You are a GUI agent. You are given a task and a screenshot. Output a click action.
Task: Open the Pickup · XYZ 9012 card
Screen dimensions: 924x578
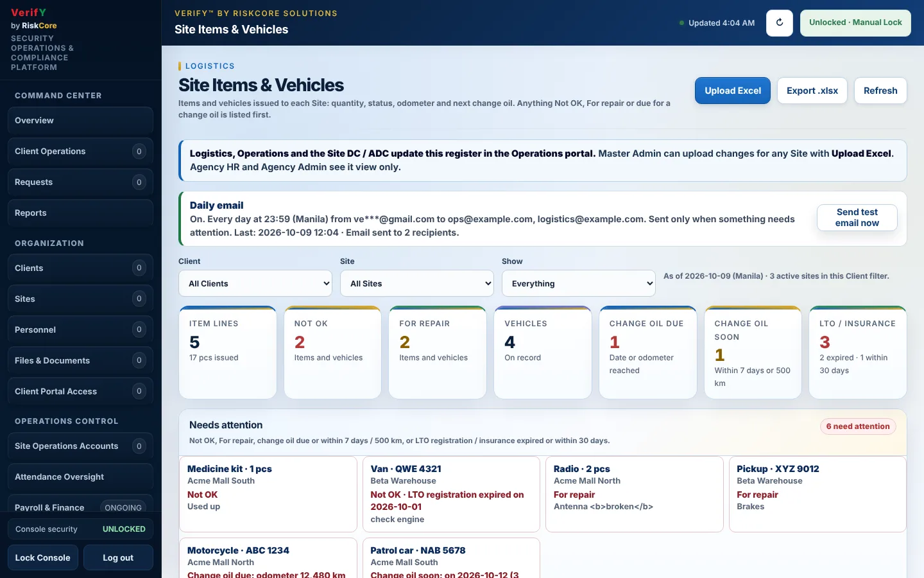tap(817, 494)
